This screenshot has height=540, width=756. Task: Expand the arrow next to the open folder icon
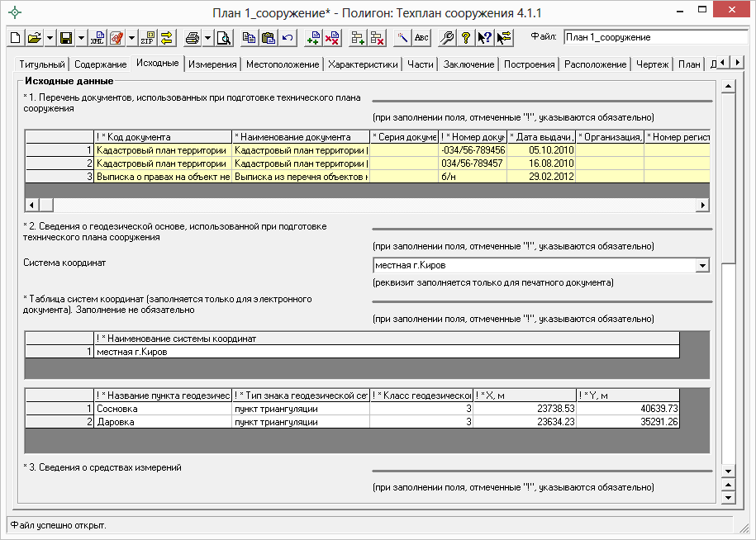coord(50,38)
